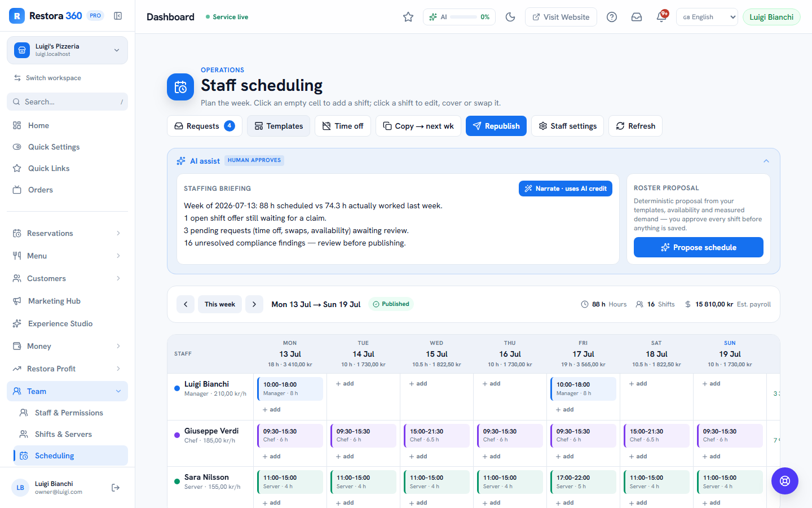This screenshot has height=508, width=812.
Task: Expand the Customers menu
Action: click(67, 278)
